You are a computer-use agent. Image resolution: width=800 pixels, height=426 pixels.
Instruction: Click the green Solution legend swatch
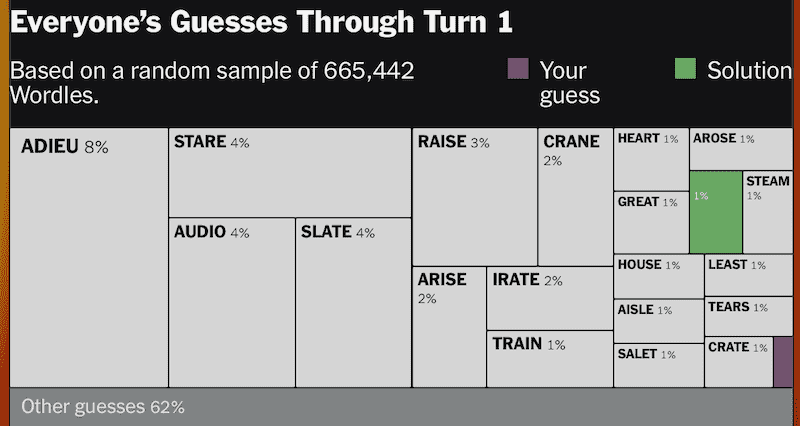[x=685, y=69]
